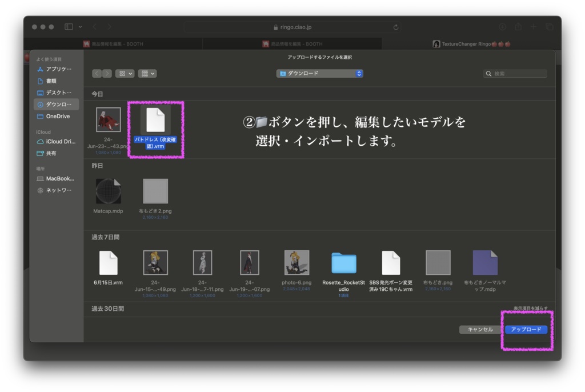Open the ダウンロード location combo box
The image size is (585, 392).
click(319, 73)
